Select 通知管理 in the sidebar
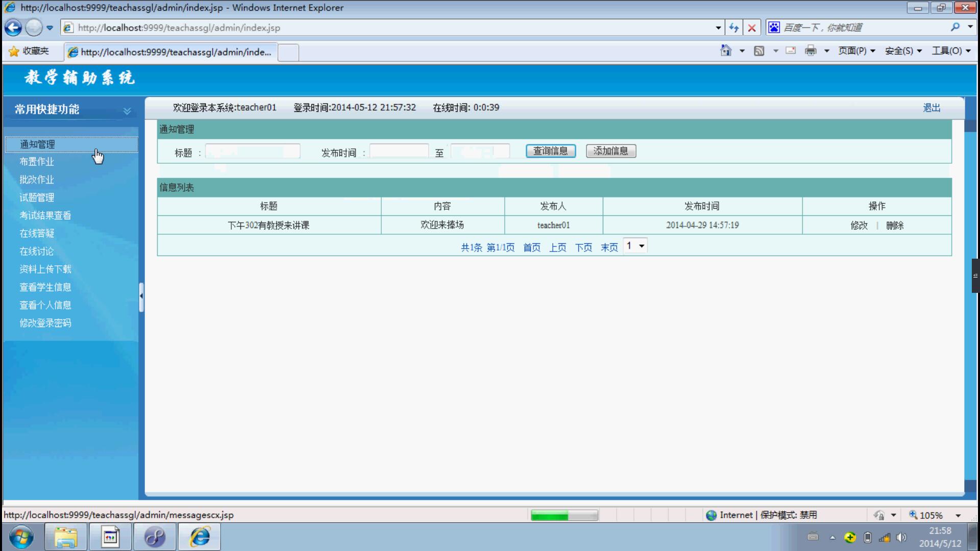The image size is (980, 551). (71, 144)
